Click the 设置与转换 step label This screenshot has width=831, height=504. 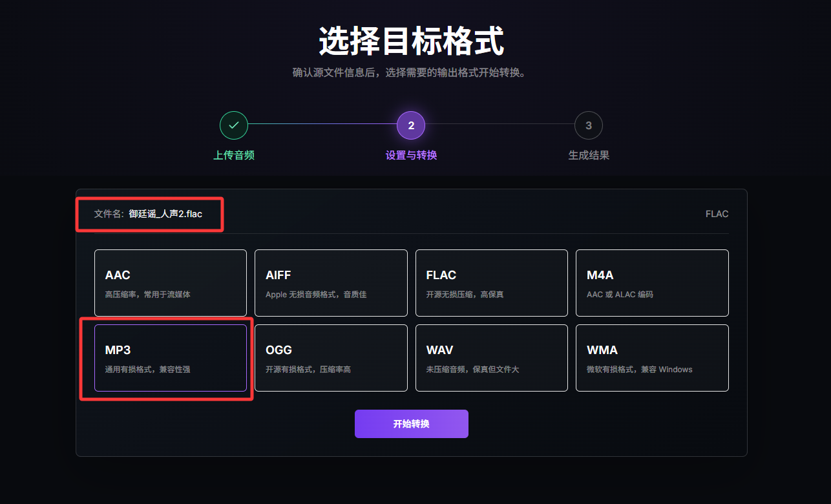coord(411,155)
